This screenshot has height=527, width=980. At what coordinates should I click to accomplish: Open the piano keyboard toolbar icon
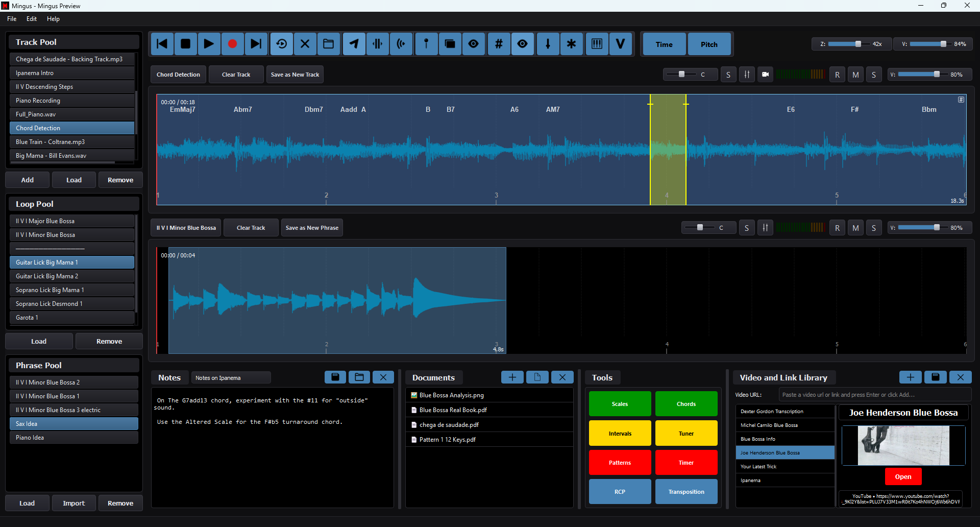597,44
